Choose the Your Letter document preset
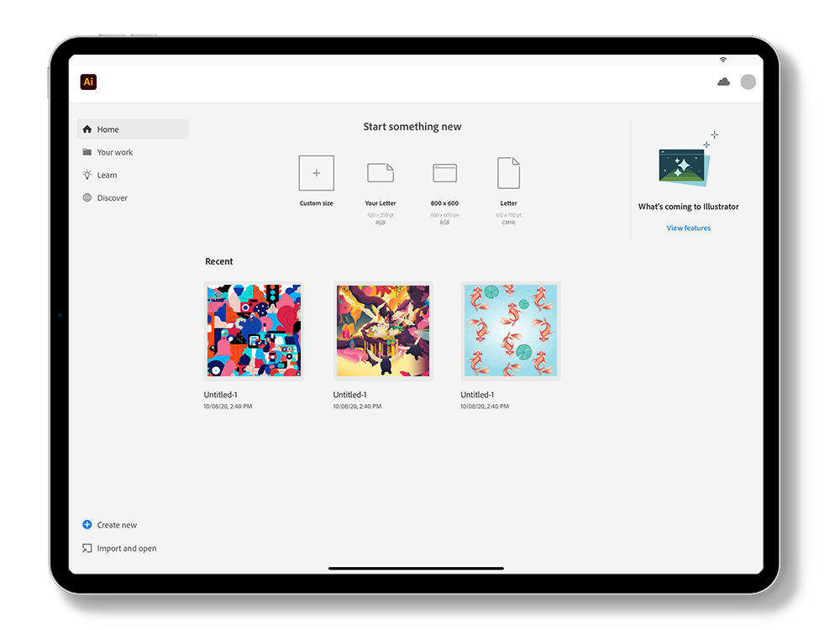The height and width of the screenshot is (630, 840). (381, 173)
